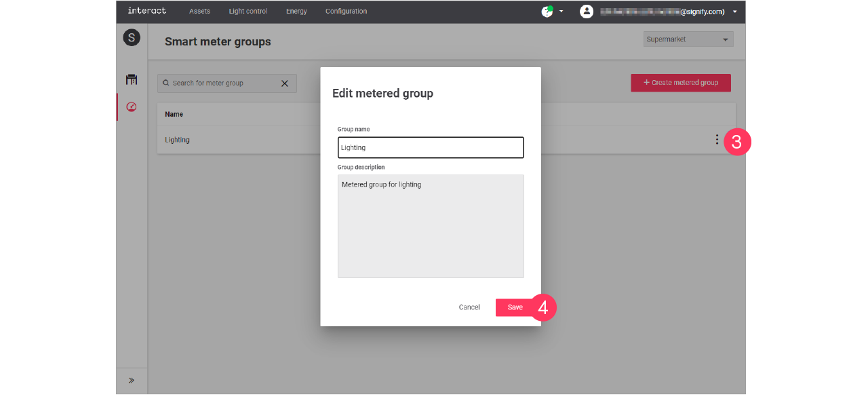Open the help icon in top bar
Screen dimensions: 868x407
pos(547,12)
